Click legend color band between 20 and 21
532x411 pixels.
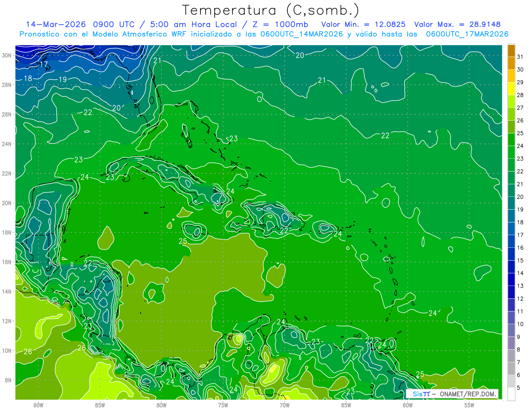pos(511,191)
